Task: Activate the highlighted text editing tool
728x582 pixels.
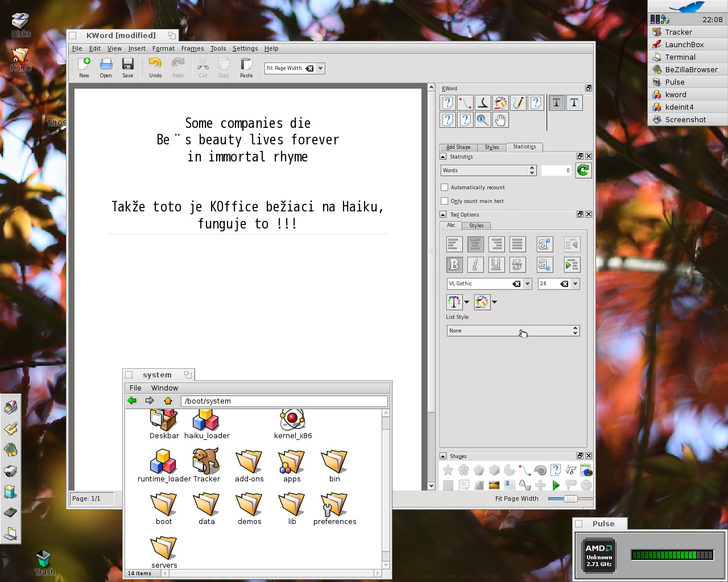Action: (x=557, y=103)
